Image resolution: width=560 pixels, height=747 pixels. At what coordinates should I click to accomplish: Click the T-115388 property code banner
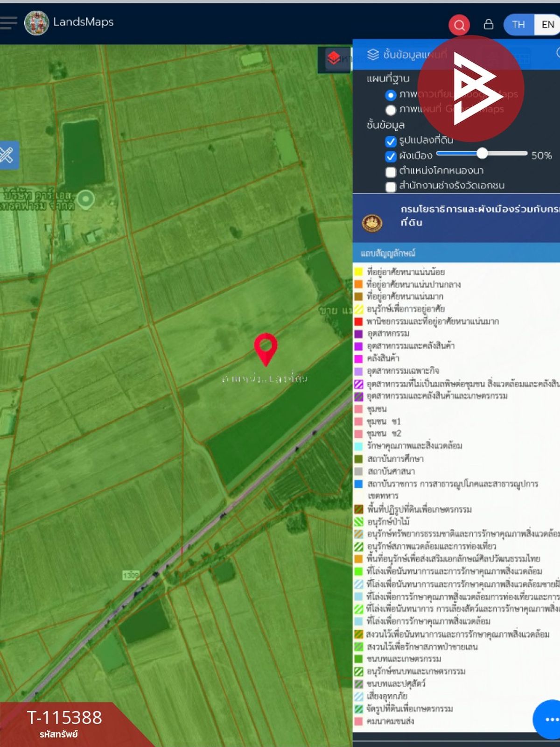point(64,724)
